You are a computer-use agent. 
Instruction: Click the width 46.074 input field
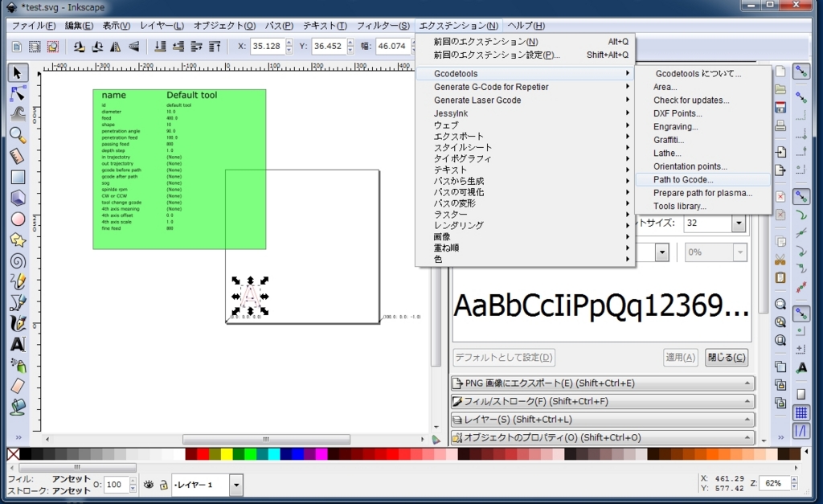[392, 46]
